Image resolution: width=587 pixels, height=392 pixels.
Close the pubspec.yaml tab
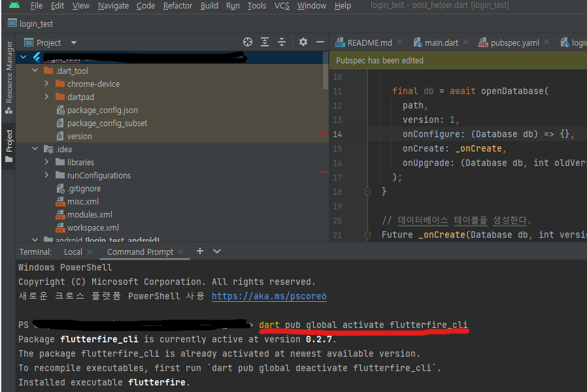pyautogui.click(x=546, y=42)
